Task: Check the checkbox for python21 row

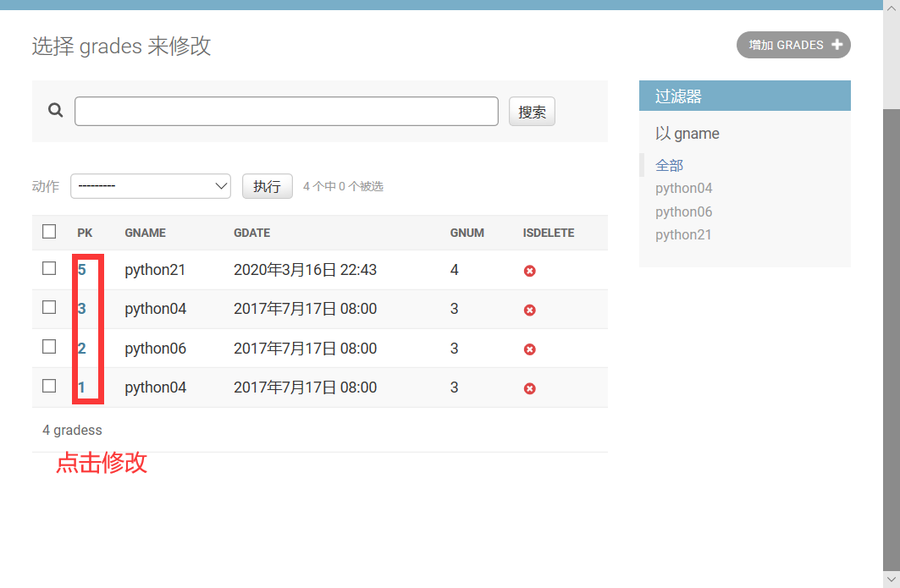Action: [49, 268]
